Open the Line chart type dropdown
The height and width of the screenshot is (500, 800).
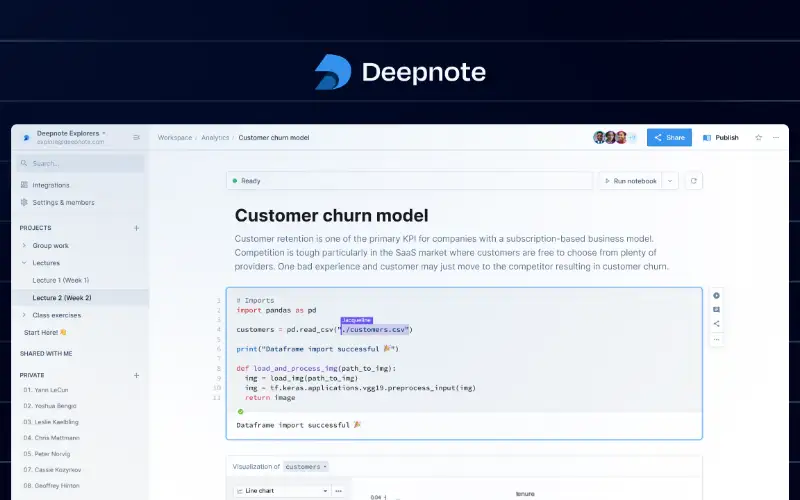coord(282,491)
